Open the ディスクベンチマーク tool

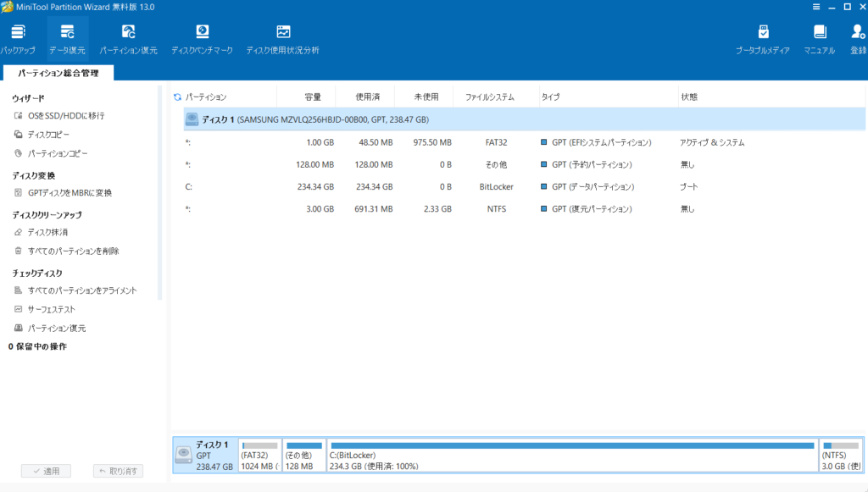click(x=202, y=38)
